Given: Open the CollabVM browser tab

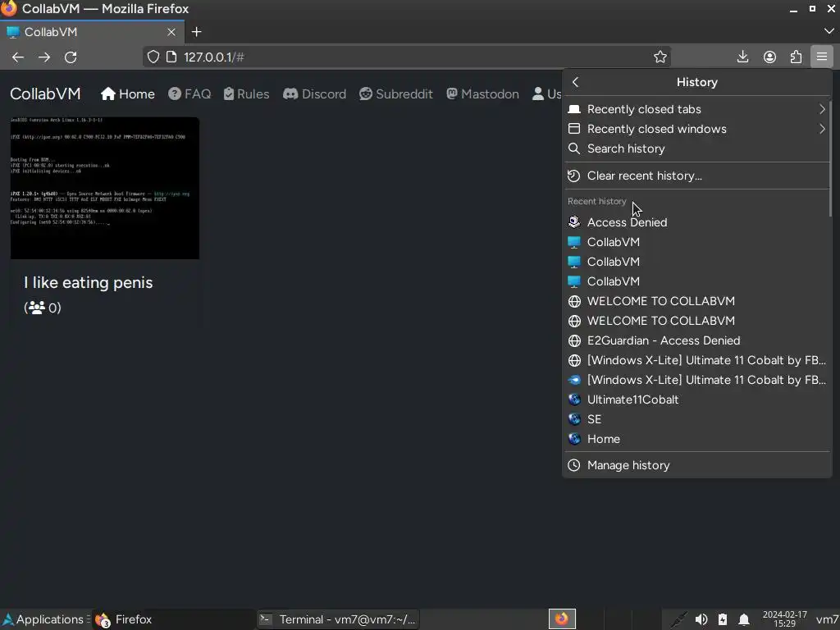Looking at the screenshot, I should pyautogui.click(x=92, y=32).
